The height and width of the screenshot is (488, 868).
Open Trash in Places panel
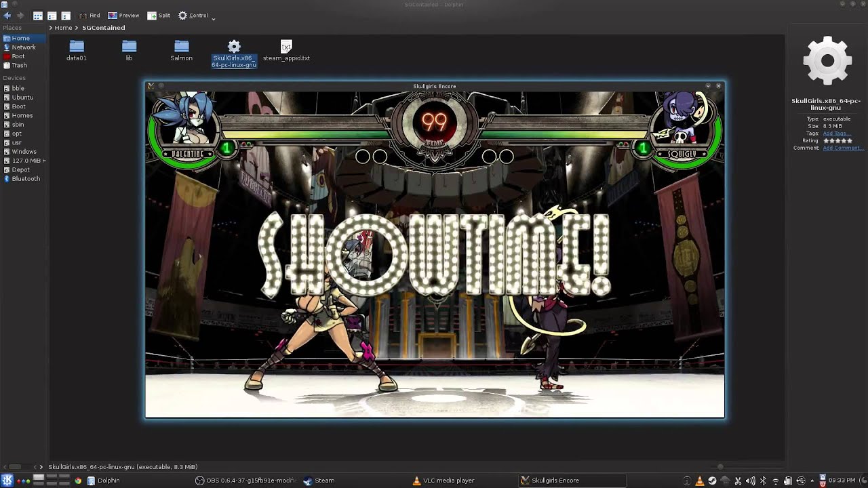pos(24,65)
